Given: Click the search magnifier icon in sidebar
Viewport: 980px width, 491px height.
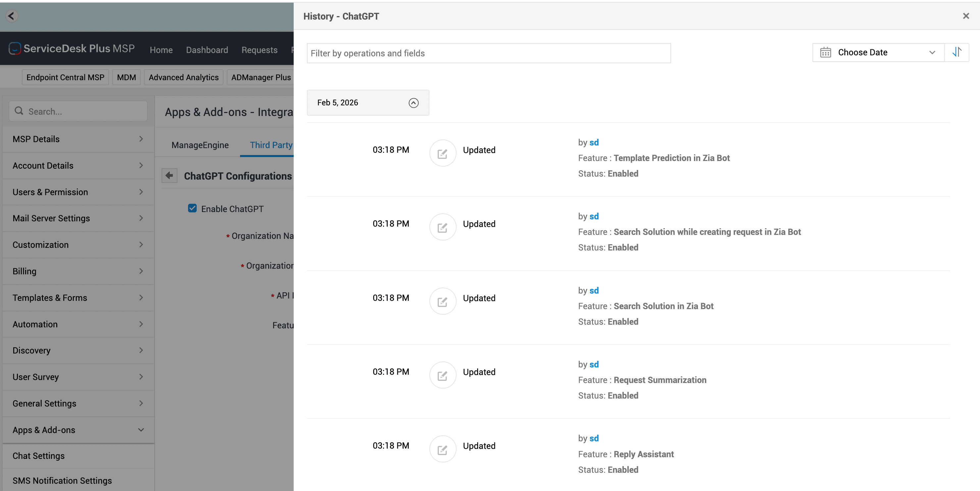Looking at the screenshot, I should click(19, 111).
